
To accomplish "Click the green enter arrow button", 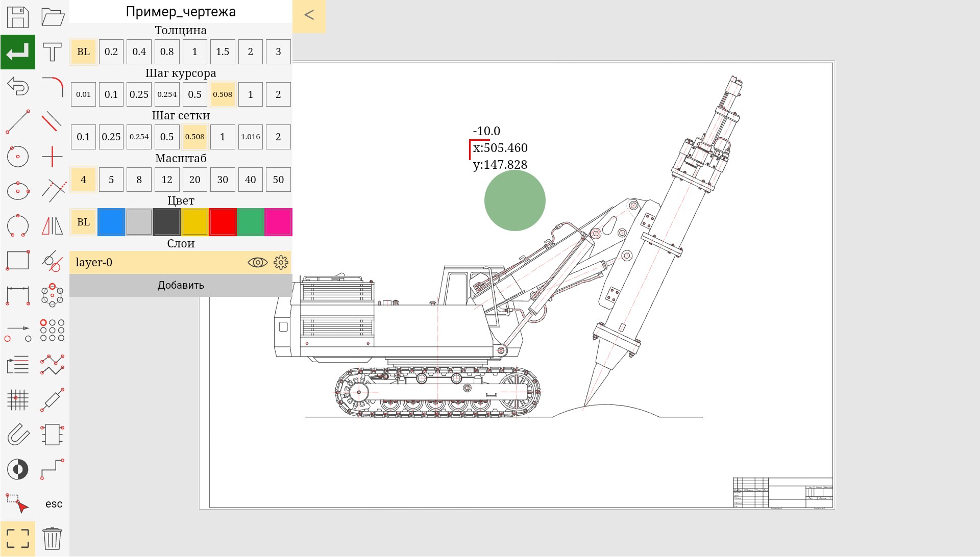I will [18, 52].
